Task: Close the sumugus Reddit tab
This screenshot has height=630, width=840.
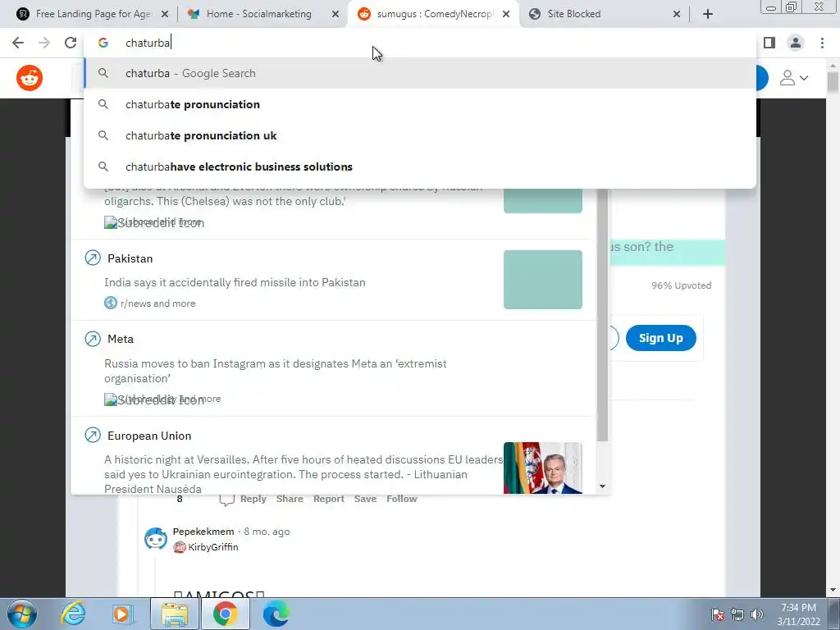Action: click(x=506, y=14)
